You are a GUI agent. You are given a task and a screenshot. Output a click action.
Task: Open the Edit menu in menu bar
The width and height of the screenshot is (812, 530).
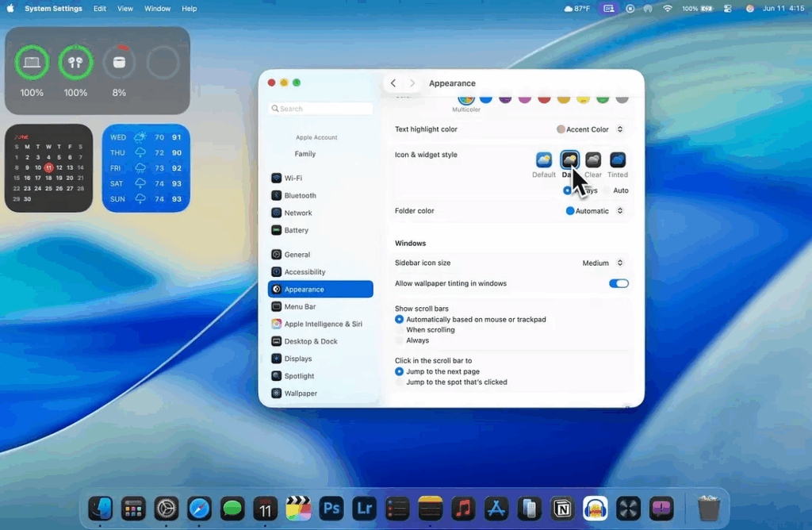100,9
